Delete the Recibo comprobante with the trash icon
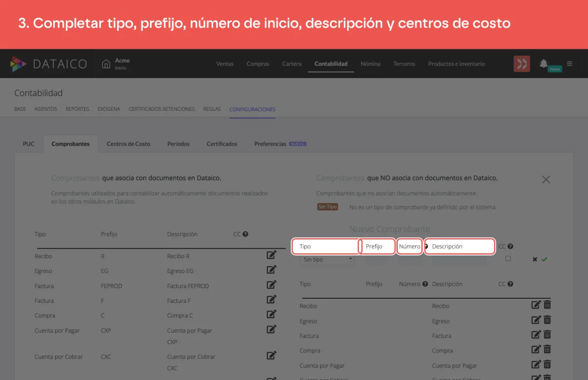The height and width of the screenshot is (380, 588). click(x=547, y=305)
